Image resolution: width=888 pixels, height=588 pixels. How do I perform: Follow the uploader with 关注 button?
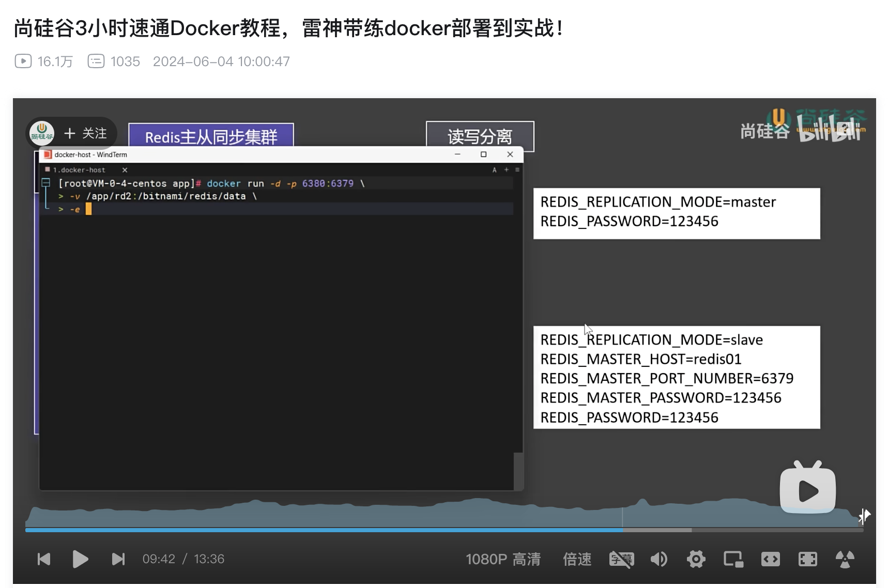tap(86, 133)
